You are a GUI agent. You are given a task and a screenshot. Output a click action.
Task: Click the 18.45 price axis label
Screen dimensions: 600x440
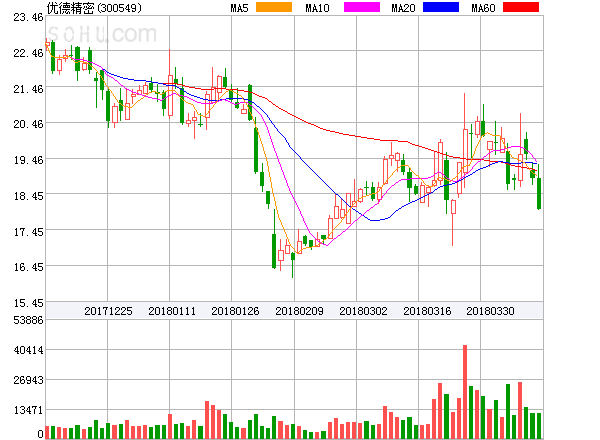(28, 196)
